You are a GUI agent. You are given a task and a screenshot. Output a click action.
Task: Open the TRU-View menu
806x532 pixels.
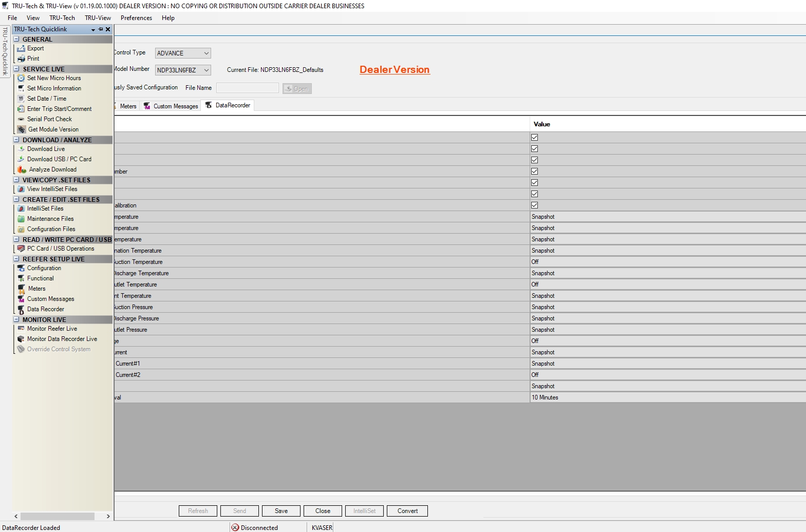click(98, 18)
